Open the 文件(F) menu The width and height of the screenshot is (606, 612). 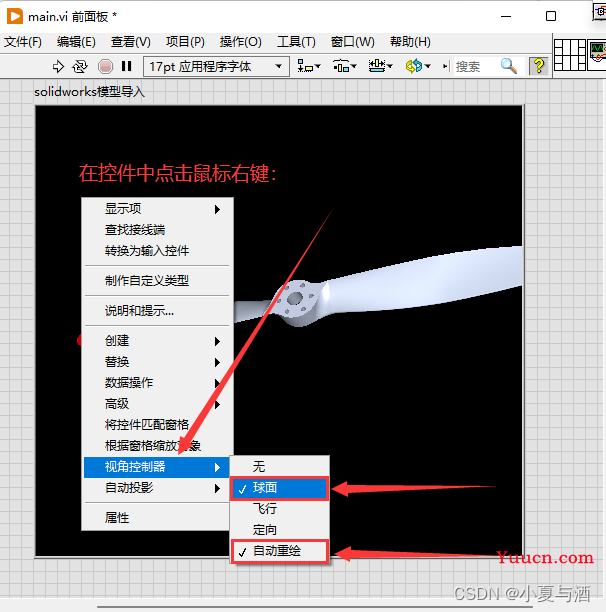point(23,41)
